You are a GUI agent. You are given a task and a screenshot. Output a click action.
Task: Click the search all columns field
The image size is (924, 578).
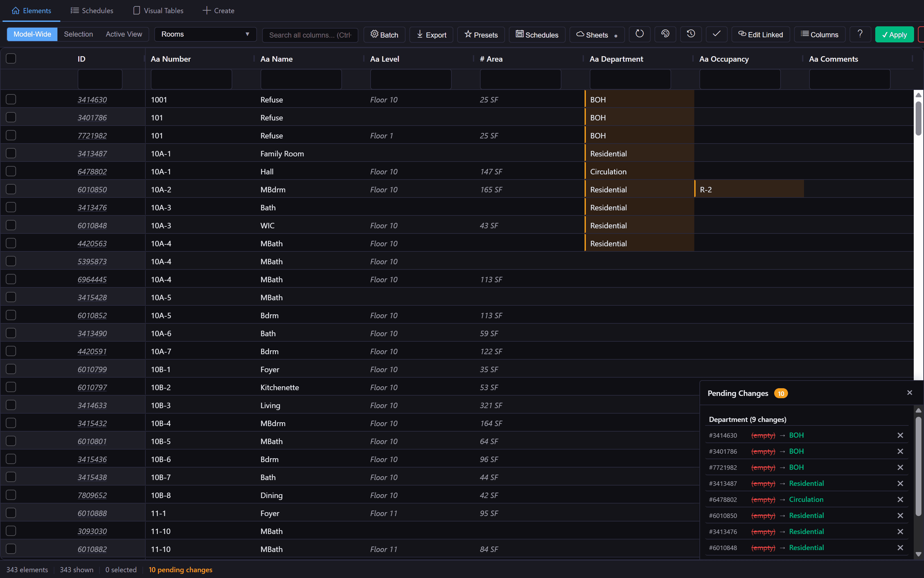(310, 35)
